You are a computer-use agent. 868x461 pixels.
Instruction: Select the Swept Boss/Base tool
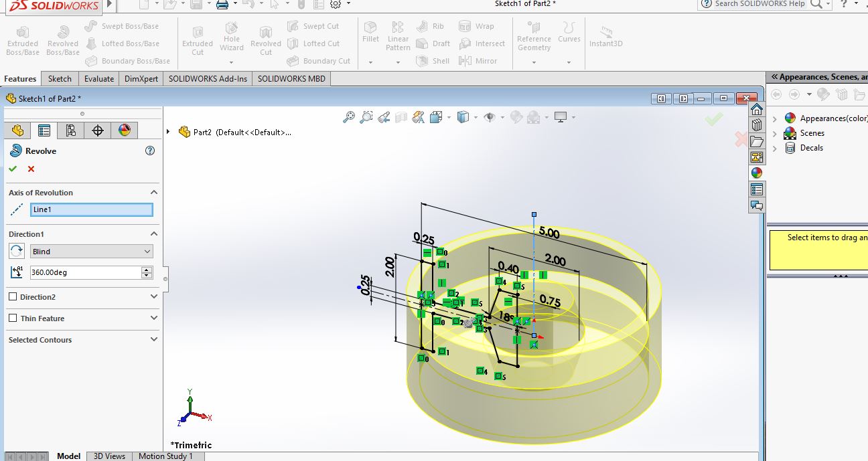pos(122,26)
